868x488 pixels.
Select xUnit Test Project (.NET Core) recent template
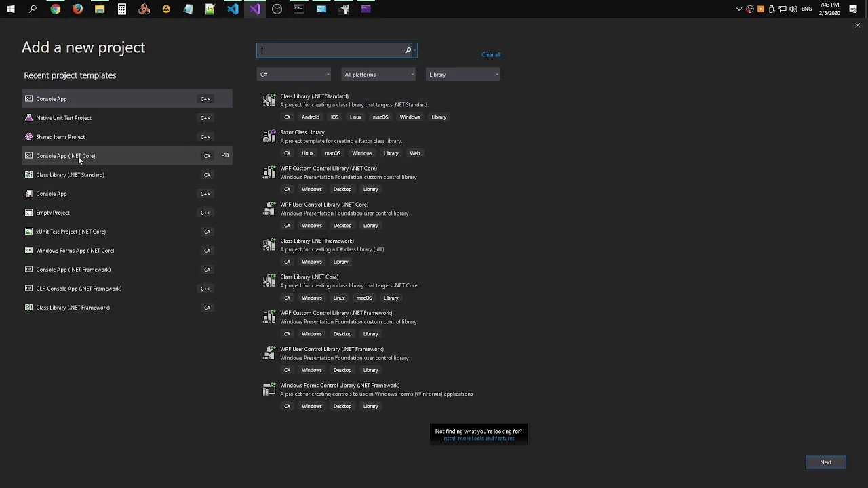(127, 232)
